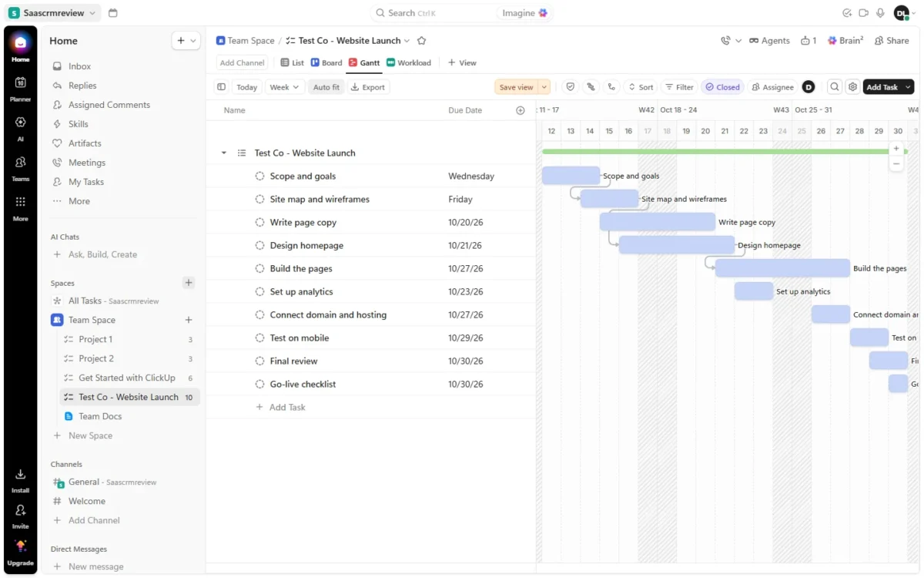Image resolution: width=924 pixels, height=578 pixels.
Task: Open Teams from the left rail
Action: 20,167
